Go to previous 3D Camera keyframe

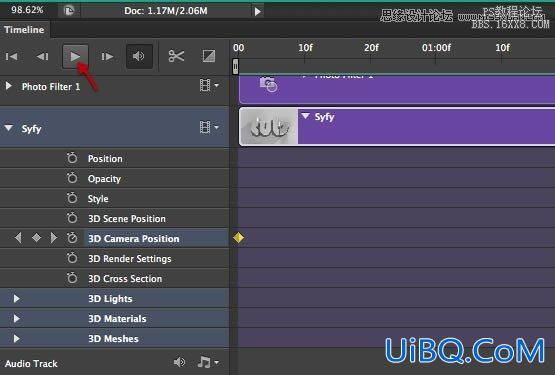click(18, 238)
